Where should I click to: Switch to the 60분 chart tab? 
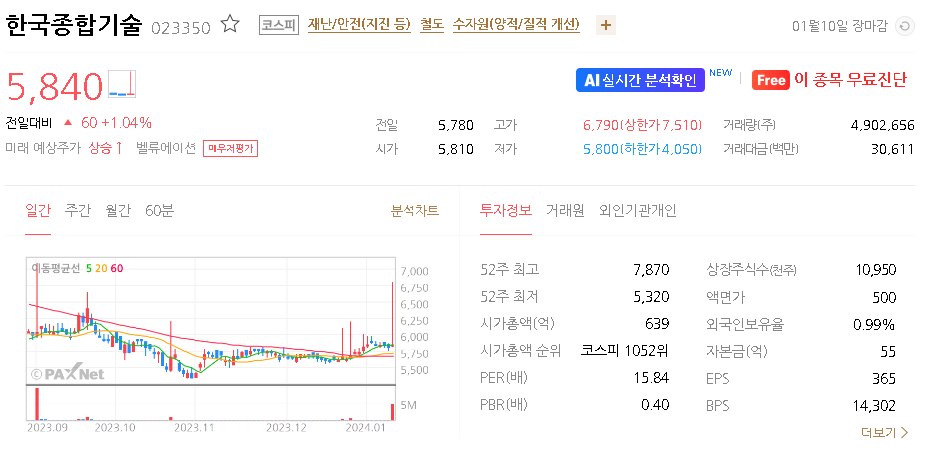tap(159, 210)
